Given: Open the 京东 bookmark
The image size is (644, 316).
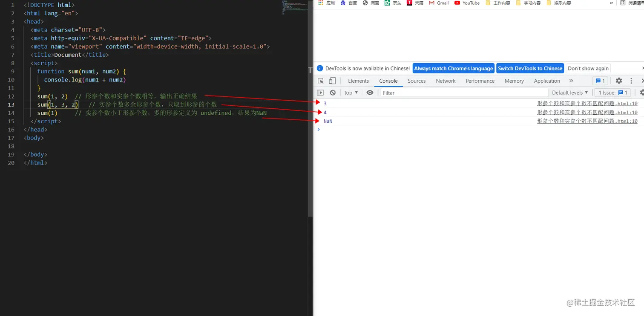Looking at the screenshot, I should pyautogui.click(x=393, y=3).
